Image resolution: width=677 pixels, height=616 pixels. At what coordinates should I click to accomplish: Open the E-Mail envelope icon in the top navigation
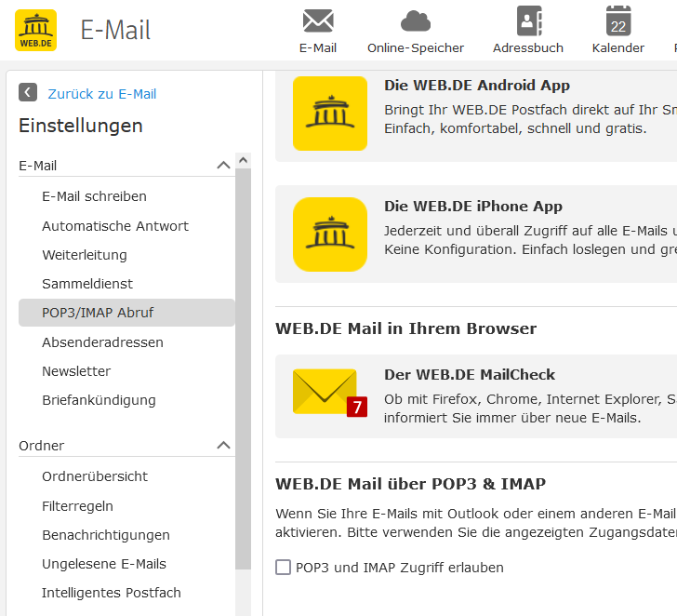(x=318, y=20)
